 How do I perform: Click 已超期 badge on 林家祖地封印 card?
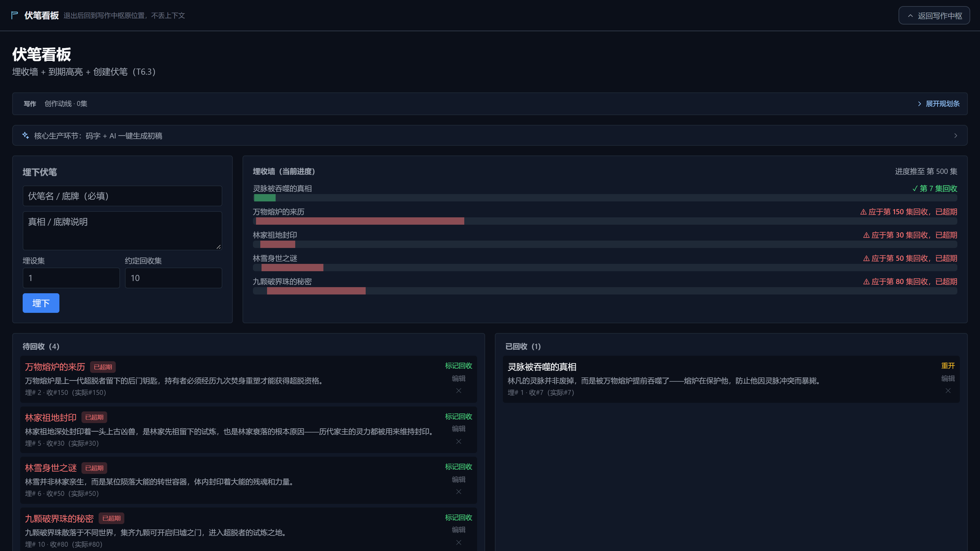pyautogui.click(x=94, y=417)
